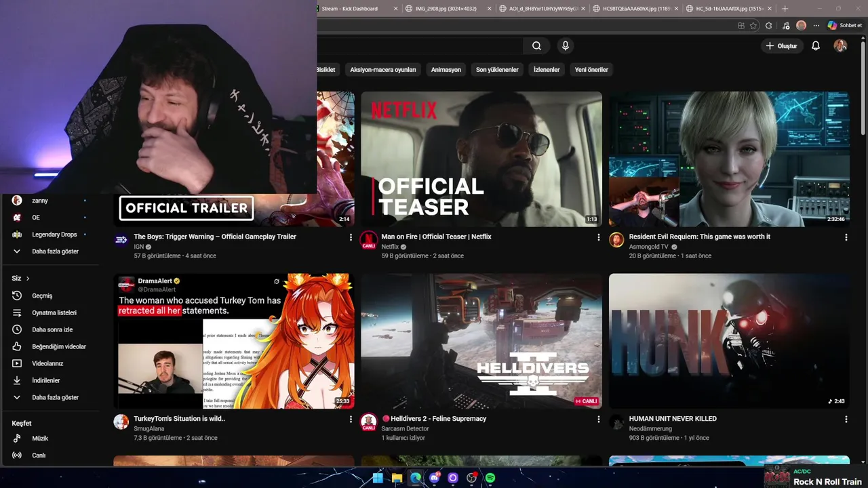The width and height of the screenshot is (868, 488).
Task: Select the İzlenenler filter chip
Action: (547, 70)
